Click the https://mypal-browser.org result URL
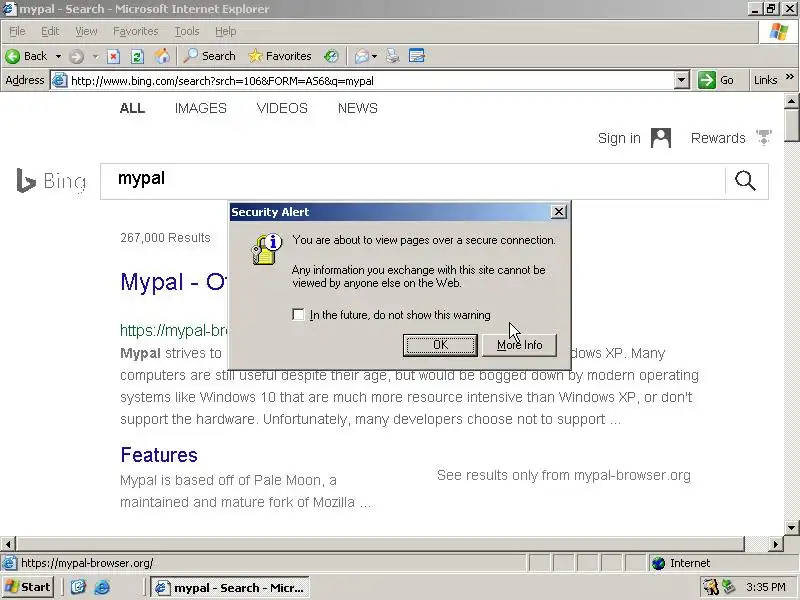 pyautogui.click(x=173, y=331)
